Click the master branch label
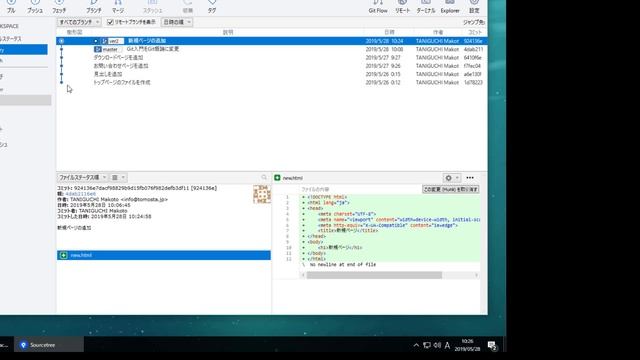This screenshot has height=360, width=640. (x=107, y=49)
